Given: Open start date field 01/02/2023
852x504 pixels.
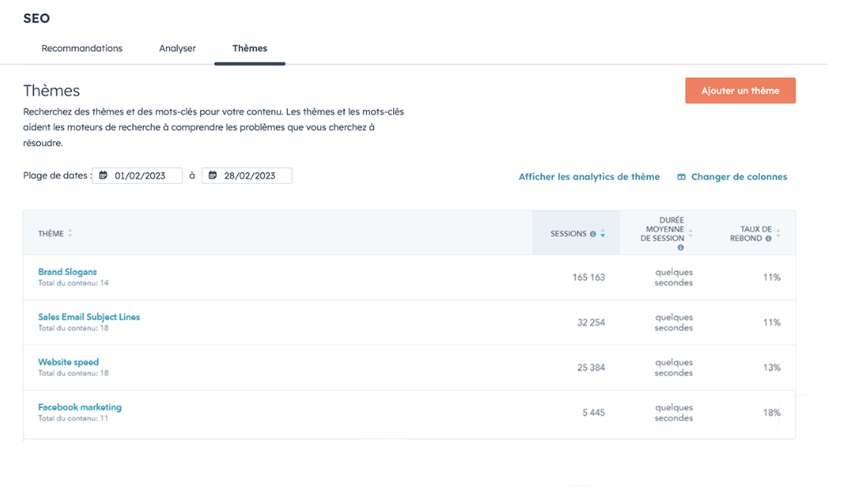Looking at the screenshot, I should [x=137, y=176].
